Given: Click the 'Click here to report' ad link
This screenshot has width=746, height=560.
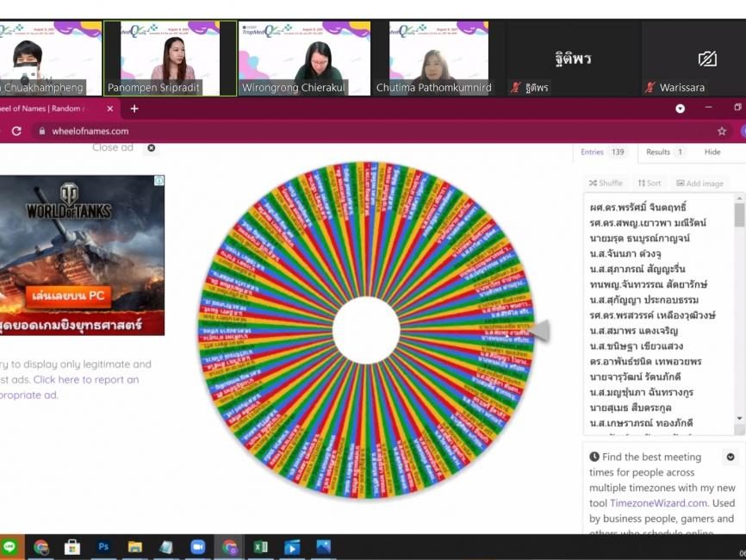Looking at the screenshot, I should point(86,380).
